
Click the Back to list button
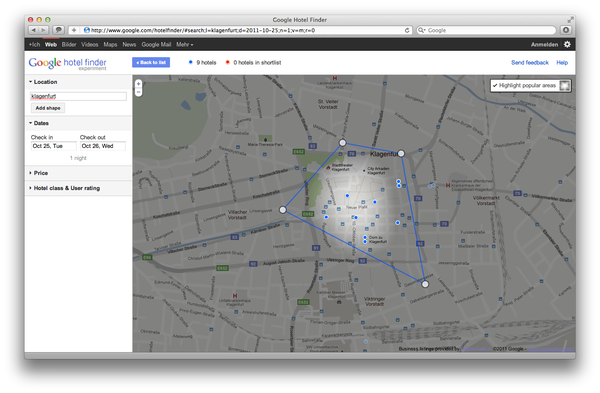tap(151, 62)
